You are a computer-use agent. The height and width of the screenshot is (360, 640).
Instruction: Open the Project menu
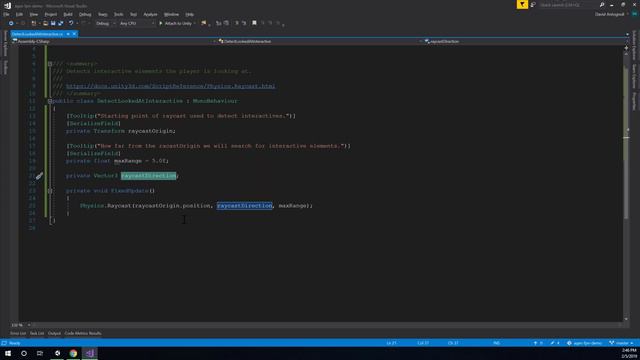(x=51, y=14)
